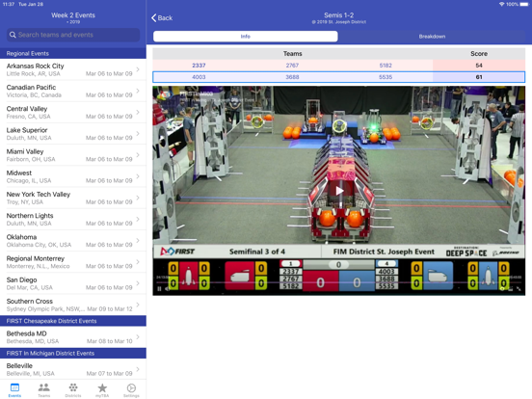532x399 pixels.
Task: Open Northern Lights event chevron
Action: pos(138,219)
